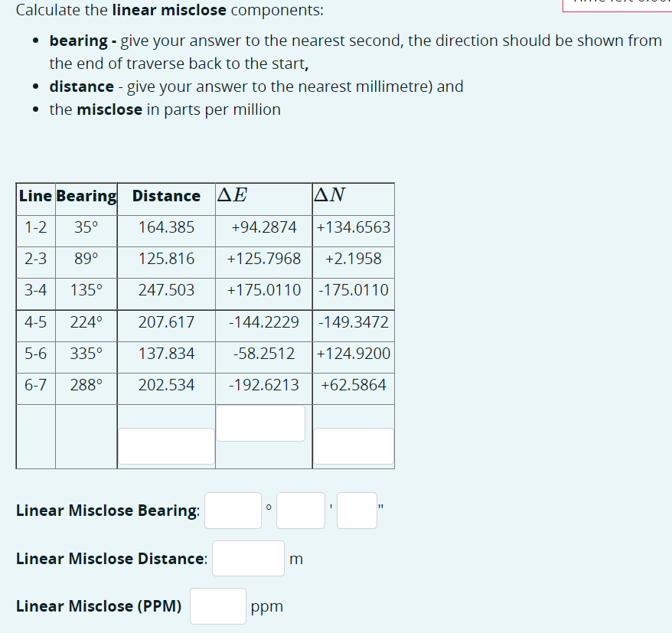Image resolution: width=672 pixels, height=633 pixels.
Task: Select the degrees input for Linear Misclose Bearing
Action: point(233,510)
